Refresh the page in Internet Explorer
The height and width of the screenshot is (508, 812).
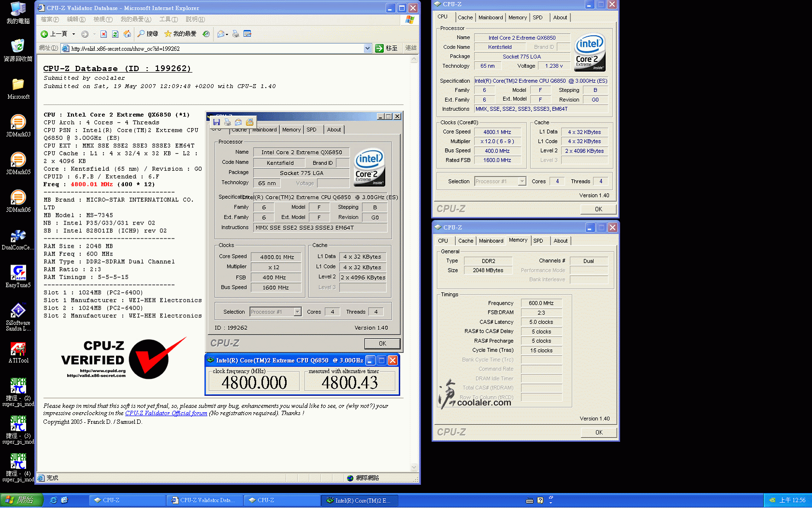[x=115, y=34]
